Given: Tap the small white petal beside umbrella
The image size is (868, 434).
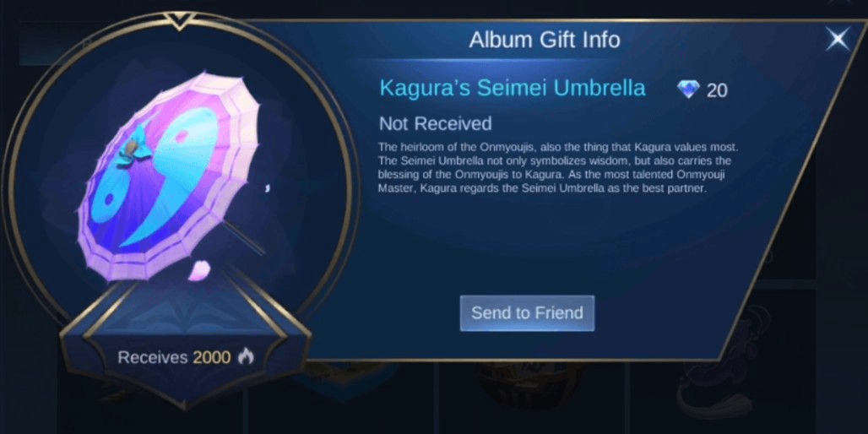Looking at the screenshot, I should (268, 188).
